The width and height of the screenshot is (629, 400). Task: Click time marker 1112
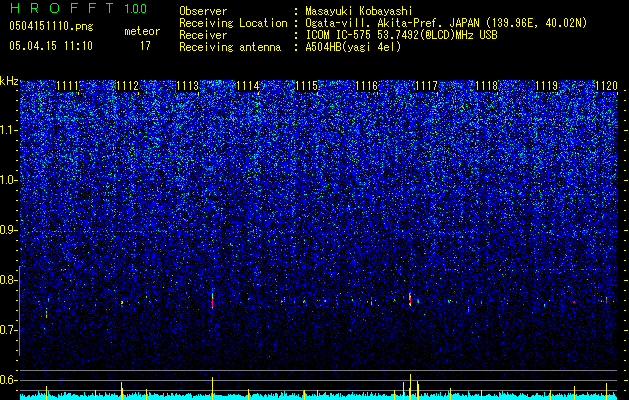(128, 86)
